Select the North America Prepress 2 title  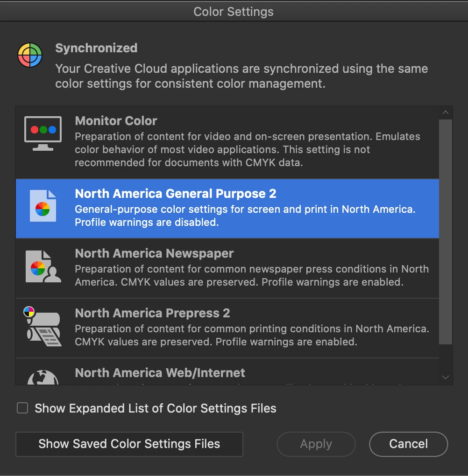pos(153,313)
